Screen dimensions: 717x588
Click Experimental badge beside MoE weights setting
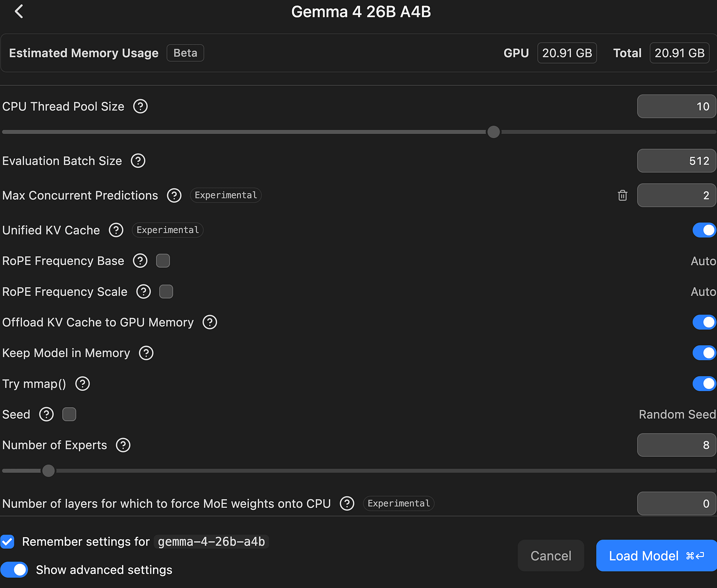click(399, 503)
